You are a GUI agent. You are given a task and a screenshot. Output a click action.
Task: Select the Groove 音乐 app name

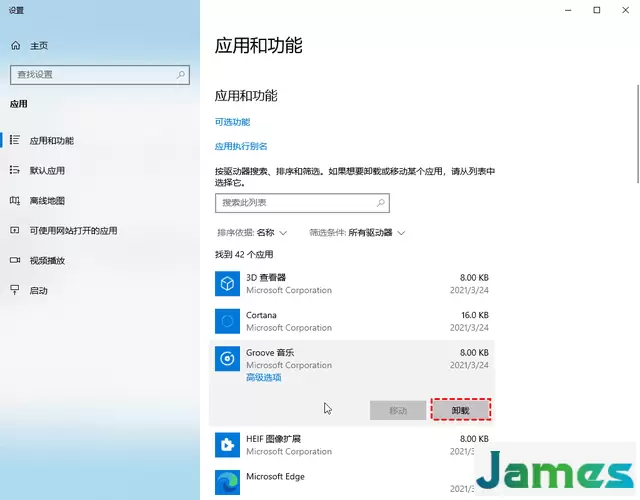coord(270,352)
